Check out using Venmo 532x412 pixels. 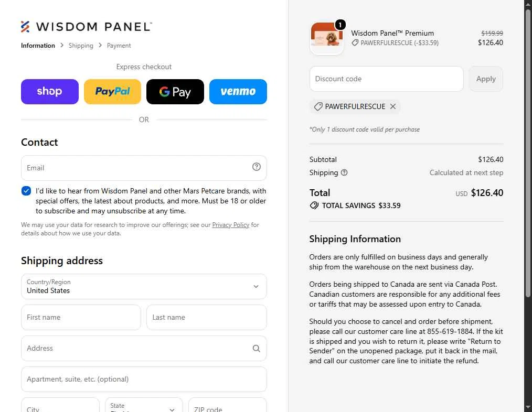238,92
